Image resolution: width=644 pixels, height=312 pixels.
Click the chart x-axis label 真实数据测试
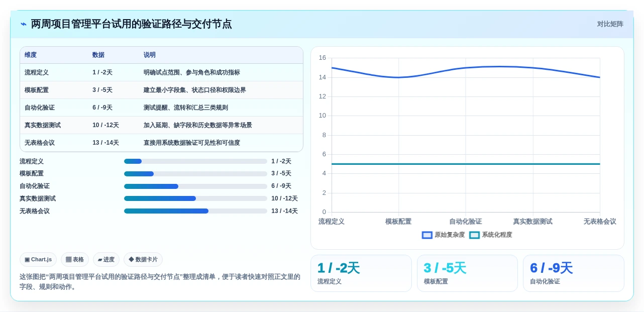coord(532,222)
